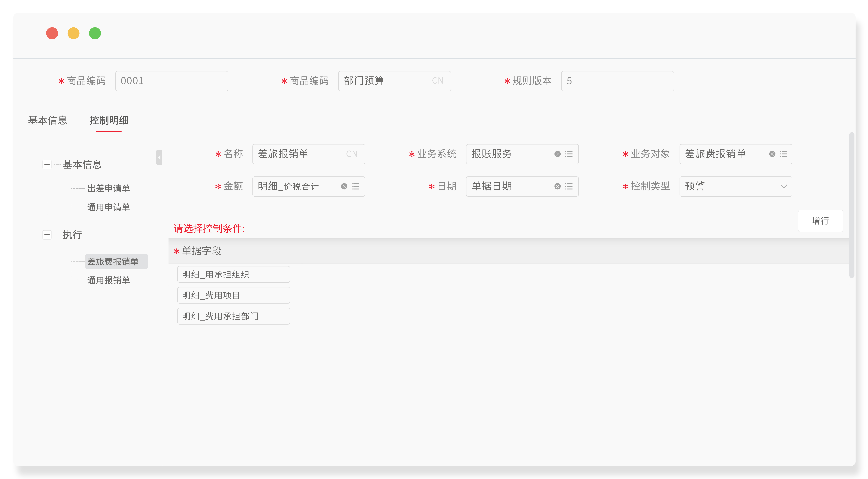The width and height of the screenshot is (868, 479).
Task: Clear the 日期 field value
Action: click(x=557, y=186)
